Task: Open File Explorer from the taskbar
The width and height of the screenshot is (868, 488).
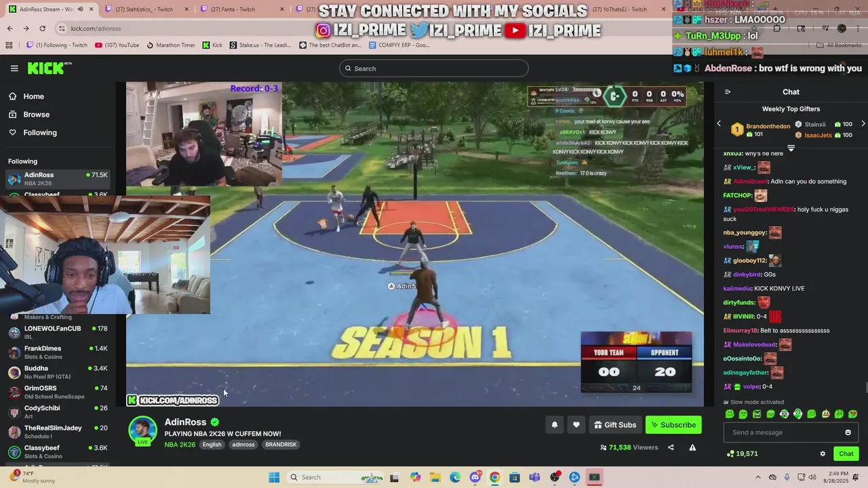Action: pos(435,477)
